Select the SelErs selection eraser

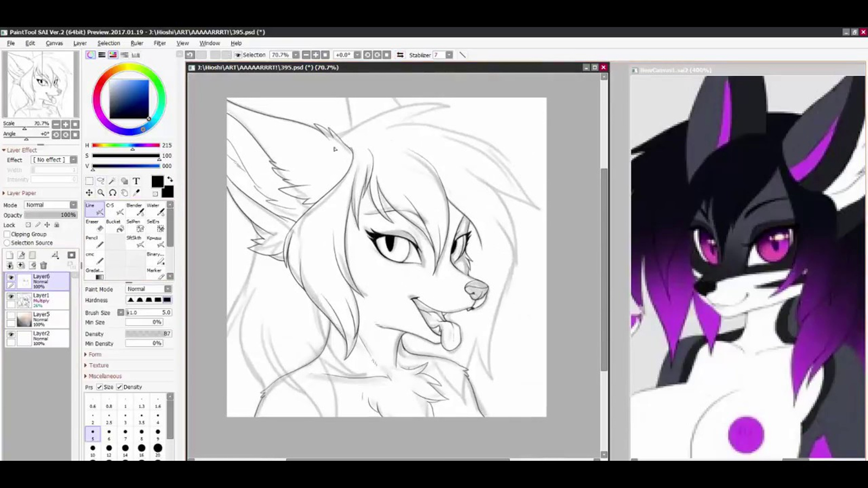pyautogui.click(x=156, y=226)
